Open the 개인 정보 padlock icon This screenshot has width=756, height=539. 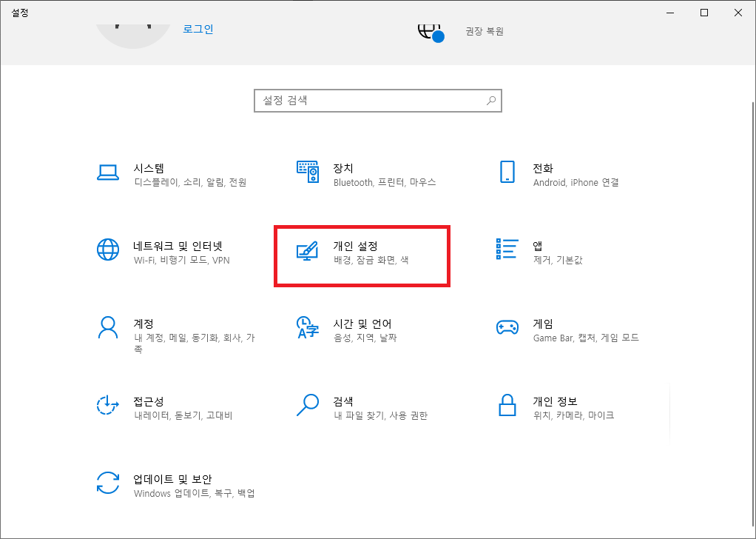[507, 405]
